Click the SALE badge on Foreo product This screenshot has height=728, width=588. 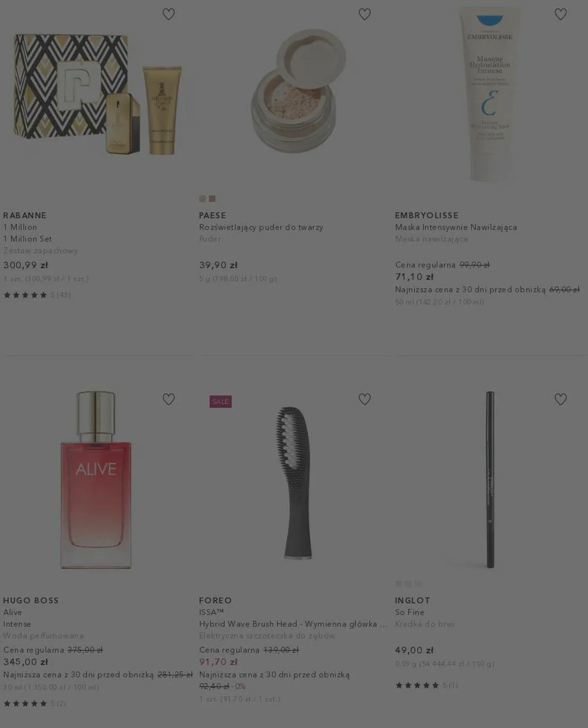[221, 401]
